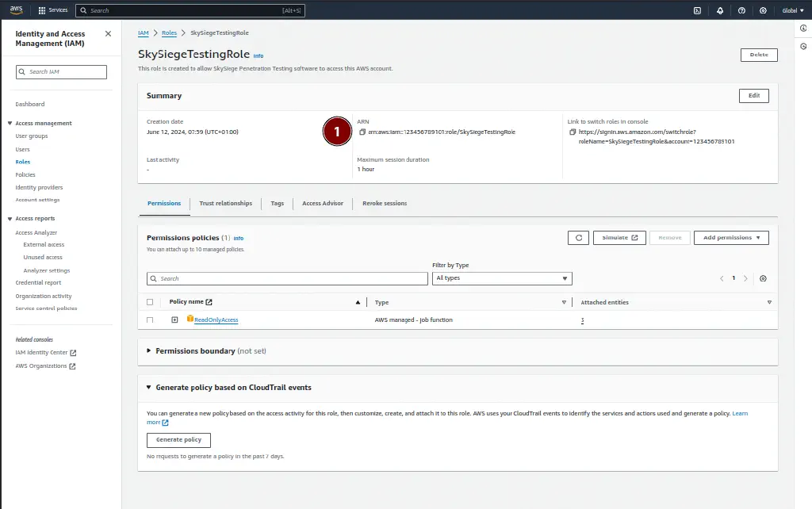
Task: Open Roles in the sidebar
Action: 23,162
